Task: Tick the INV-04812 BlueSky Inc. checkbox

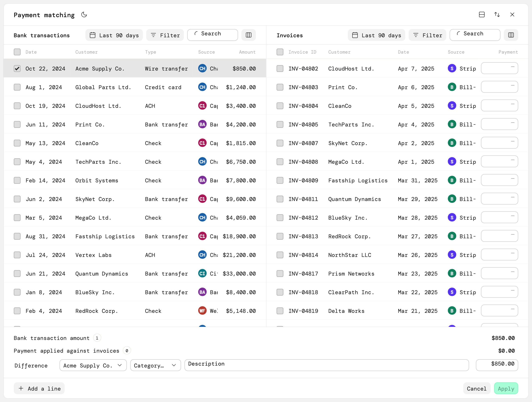Action: point(280,218)
